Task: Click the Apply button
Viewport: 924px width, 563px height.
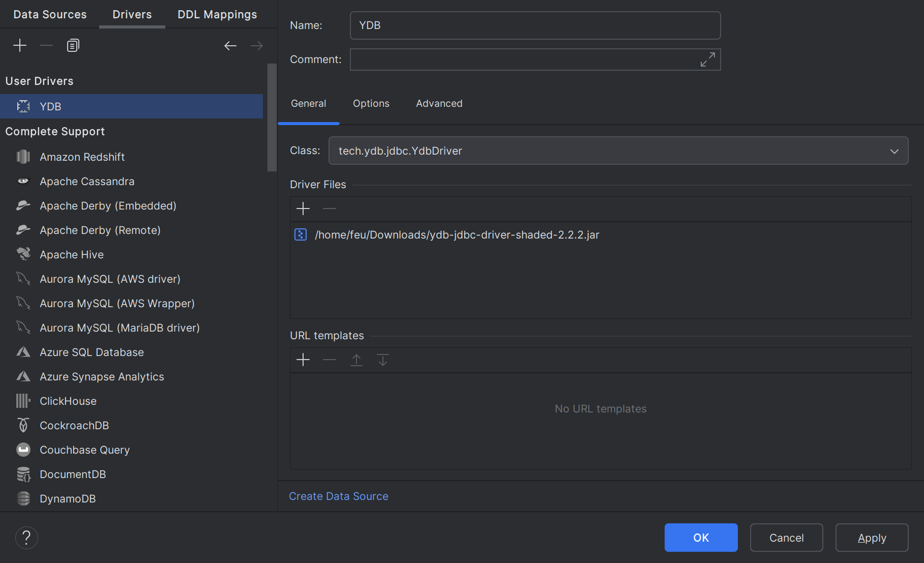Action: tap(872, 538)
